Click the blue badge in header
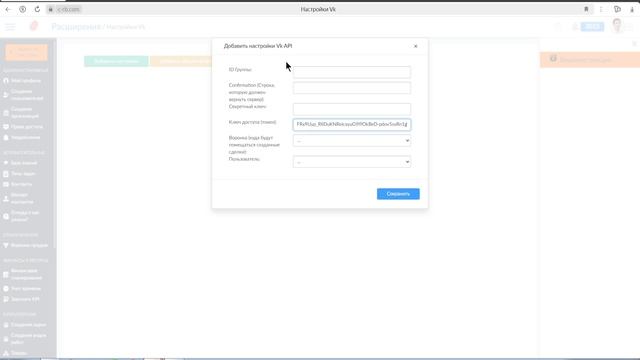Image resolution: width=640 pixels, height=360 pixels. (x=592, y=27)
